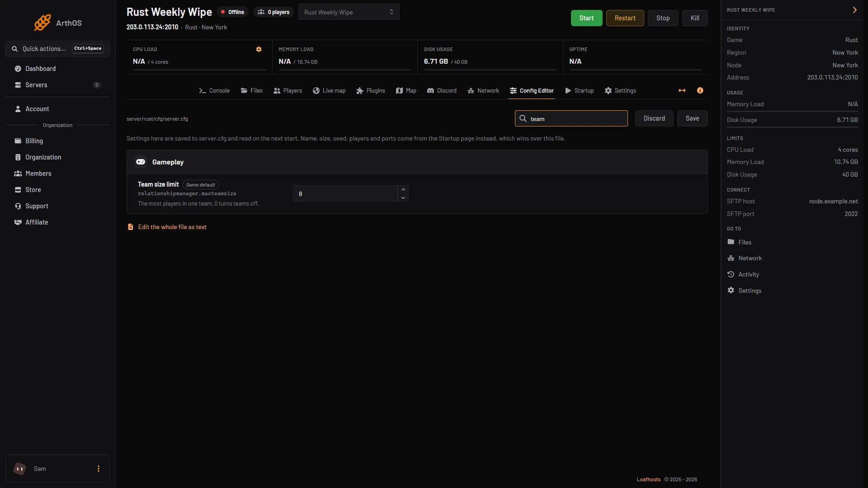Screen dimensions: 868x488
Task: Click the Support headset icon
Action: (x=18, y=206)
